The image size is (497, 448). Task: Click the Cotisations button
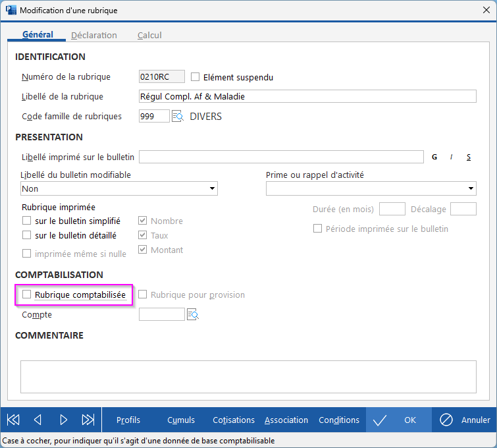234,420
